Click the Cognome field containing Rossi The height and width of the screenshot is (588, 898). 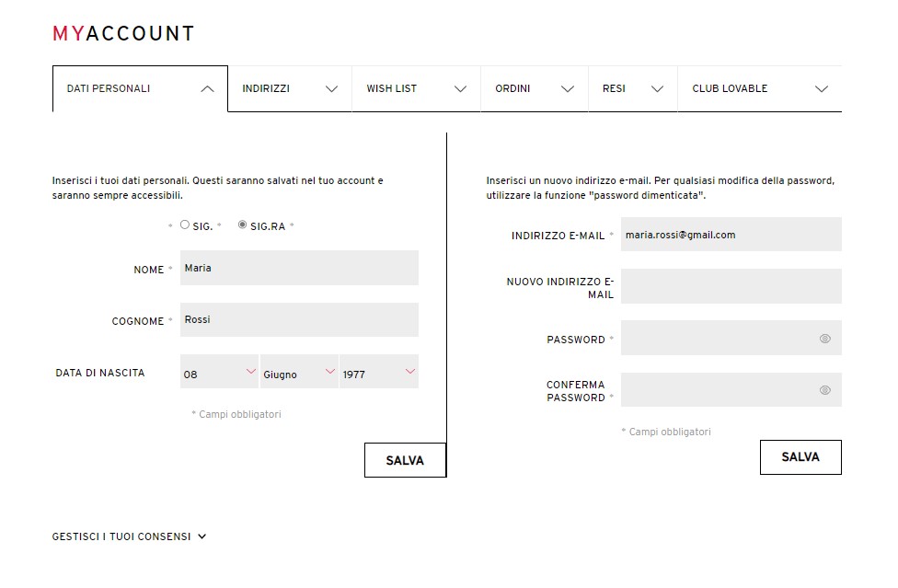point(299,319)
